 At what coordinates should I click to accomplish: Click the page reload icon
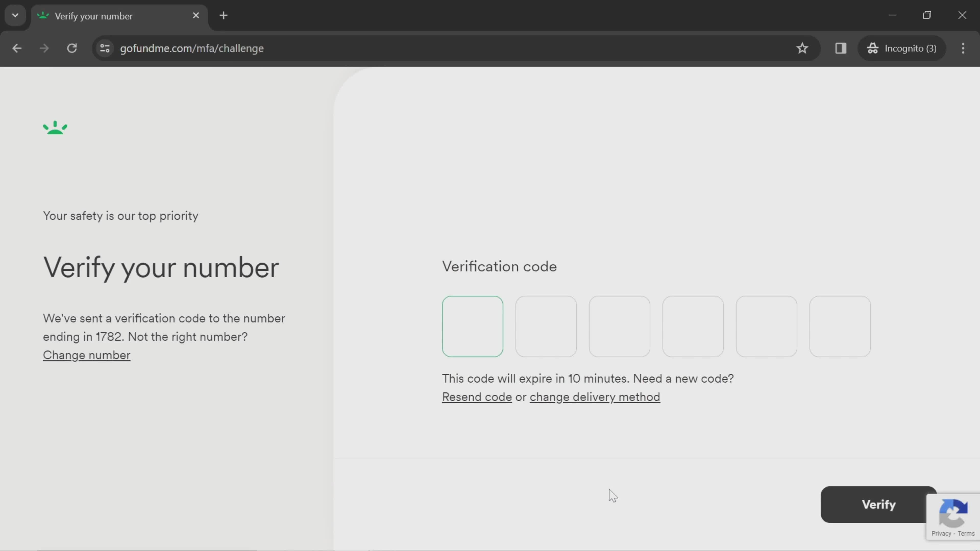pyautogui.click(x=72, y=48)
